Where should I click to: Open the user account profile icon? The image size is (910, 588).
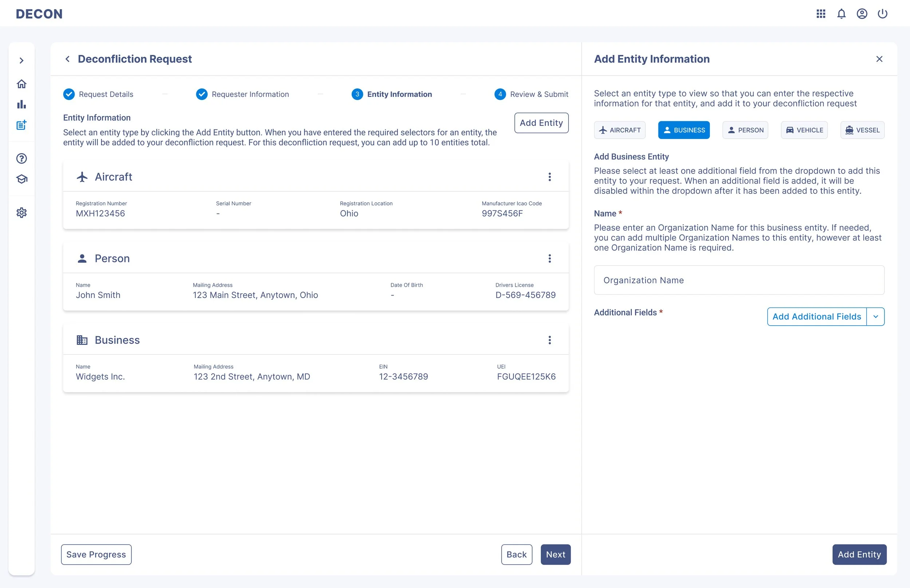coord(862,14)
